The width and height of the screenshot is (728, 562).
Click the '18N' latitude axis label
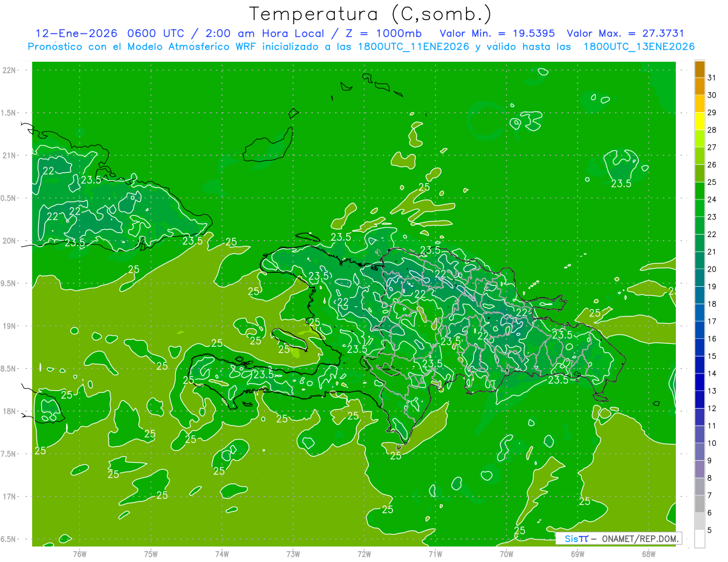pos(9,411)
